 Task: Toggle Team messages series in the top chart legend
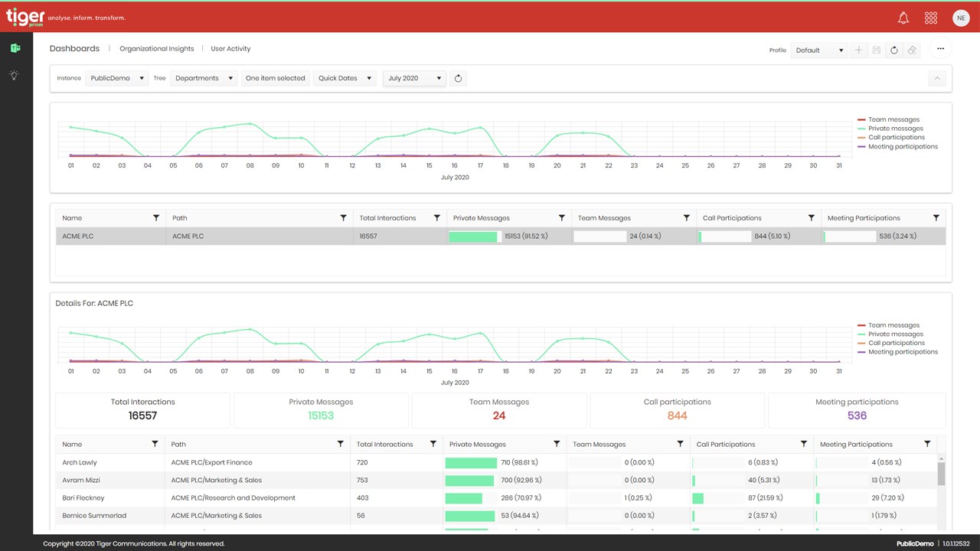tap(888, 120)
